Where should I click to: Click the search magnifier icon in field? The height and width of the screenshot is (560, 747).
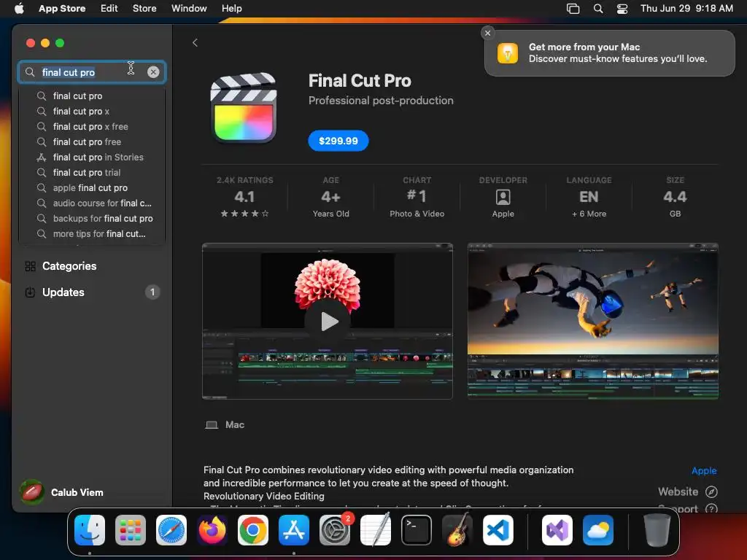pos(30,72)
